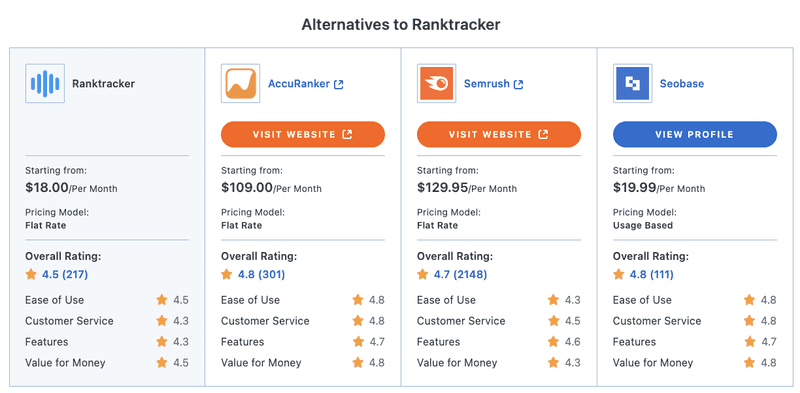Click View Profile button for Seobase
Image resolution: width=800 pixels, height=393 pixels.
click(695, 134)
